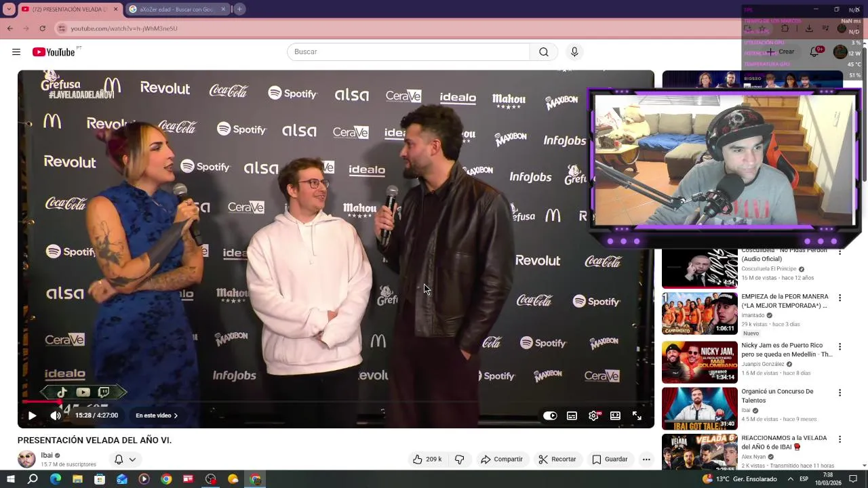Image resolution: width=868 pixels, height=488 pixels.
Task: Click the 'PRESENTACIÓN VELADA DEL AÑO VI.' title
Action: [x=94, y=441]
